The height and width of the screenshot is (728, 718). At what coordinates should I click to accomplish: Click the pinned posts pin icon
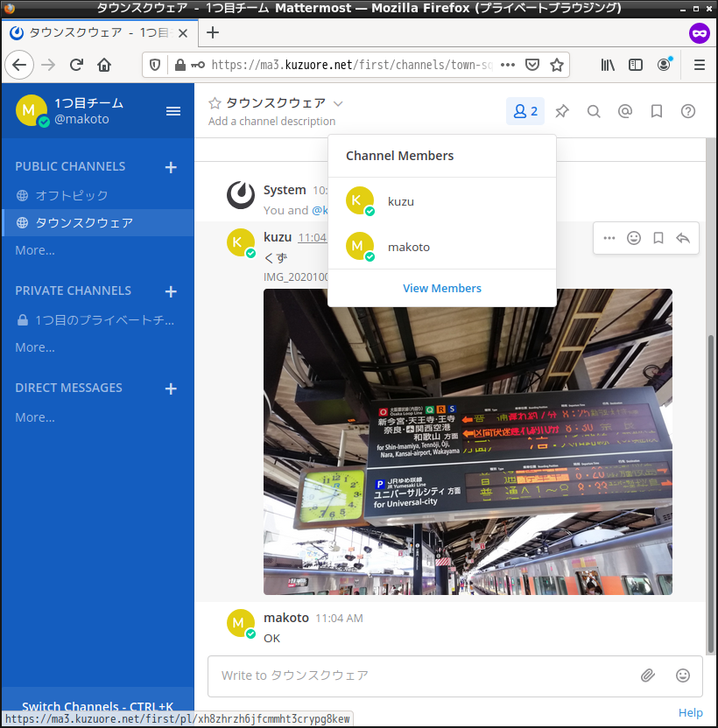(x=562, y=111)
